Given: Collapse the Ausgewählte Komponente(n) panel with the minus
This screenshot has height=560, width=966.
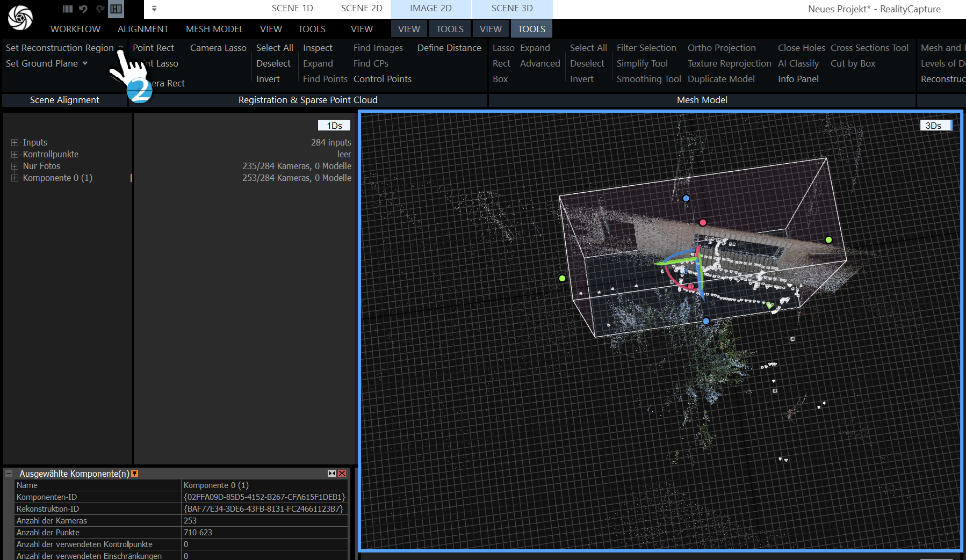Looking at the screenshot, I should pyautogui.click(x=9, y=473).
